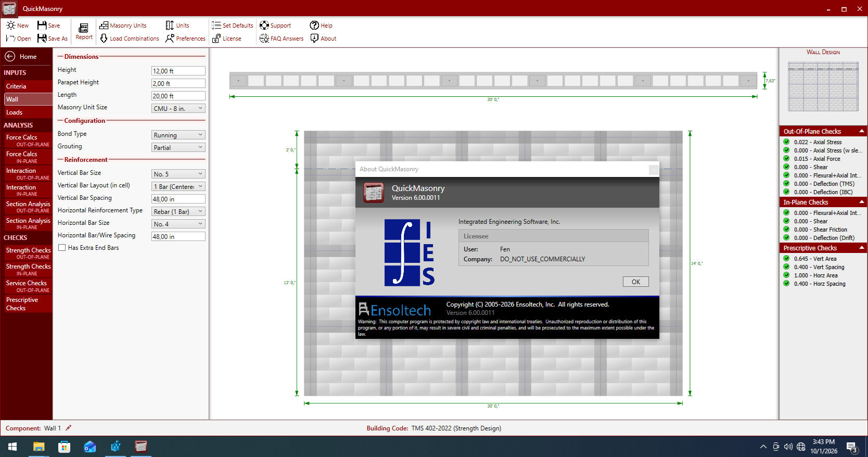This screenshot has width=868, height=457.
Task: Open an existing file with Open
Action: pos(18,39)
